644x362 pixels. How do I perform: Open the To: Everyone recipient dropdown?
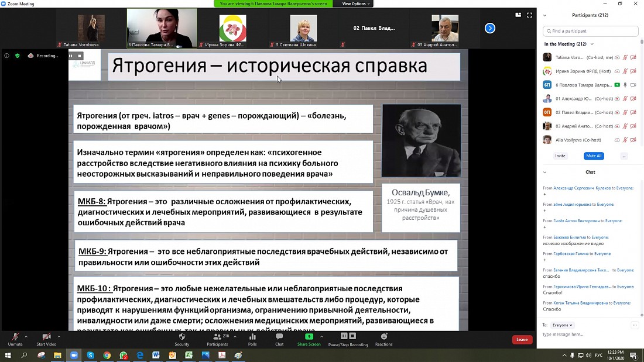(562, 325)
